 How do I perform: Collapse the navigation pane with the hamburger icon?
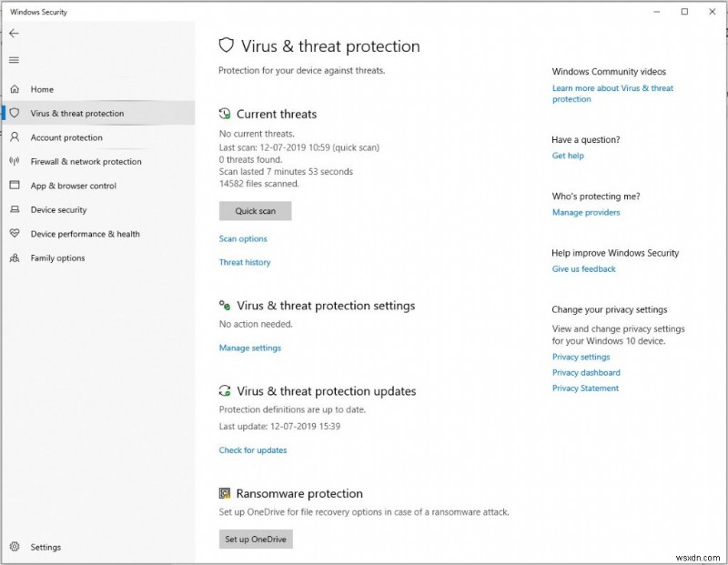point(15,60)
